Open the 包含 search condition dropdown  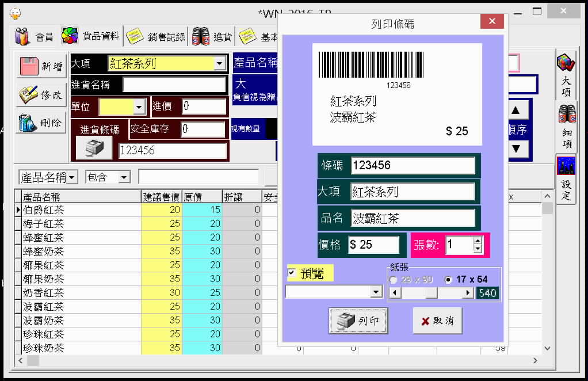click(124, 177)
